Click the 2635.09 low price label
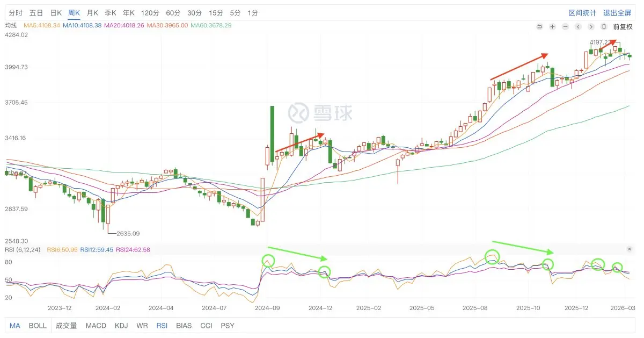The height and width of the screenshot is (338, 644). 128,233
